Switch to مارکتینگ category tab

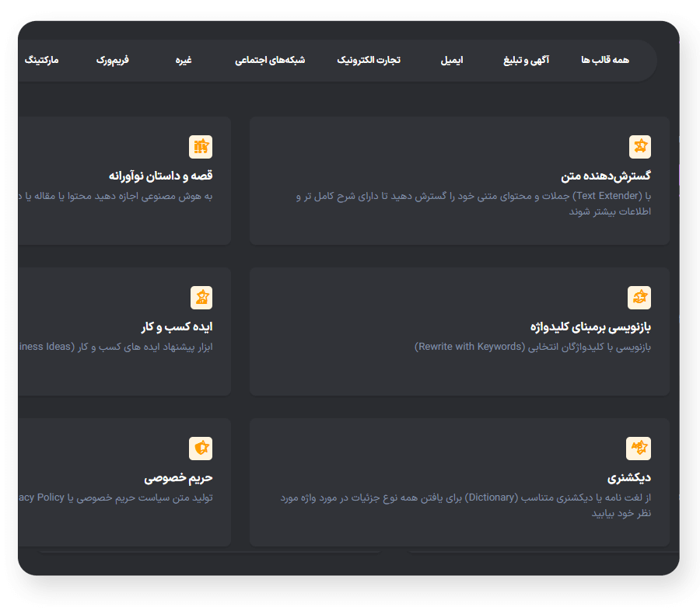(42, 61)
